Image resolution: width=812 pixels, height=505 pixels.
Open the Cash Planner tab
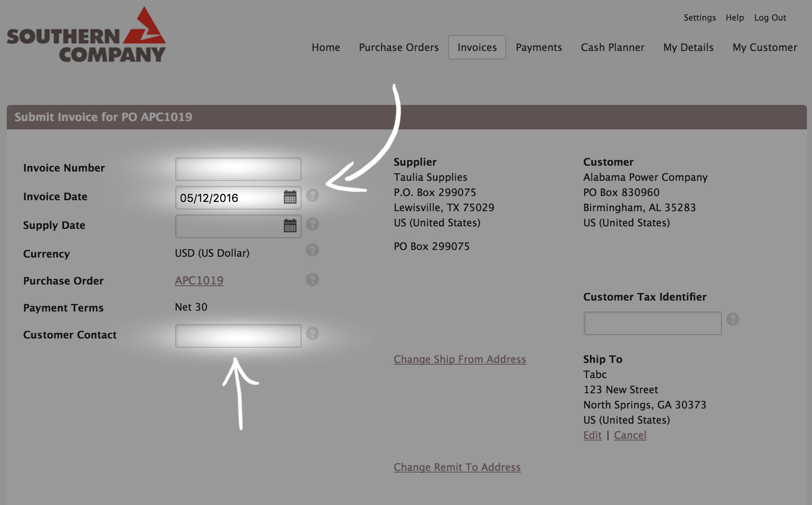(x=613, y=47)
